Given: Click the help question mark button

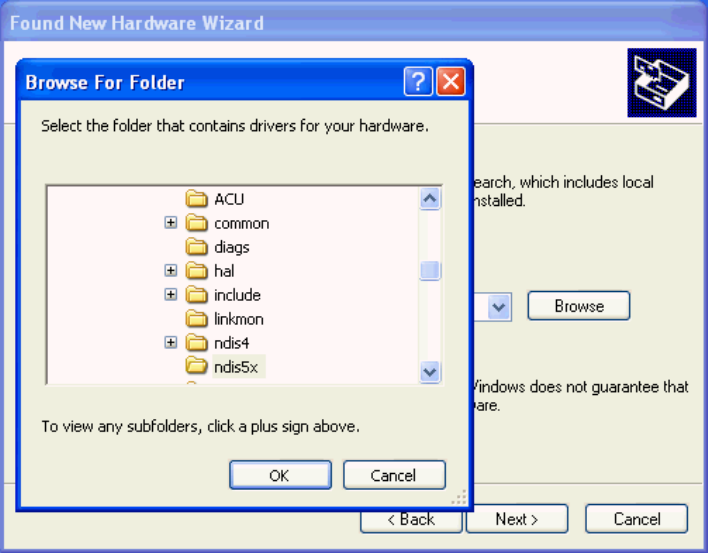Looking at the screenshot, I should (x=418, y=82).
